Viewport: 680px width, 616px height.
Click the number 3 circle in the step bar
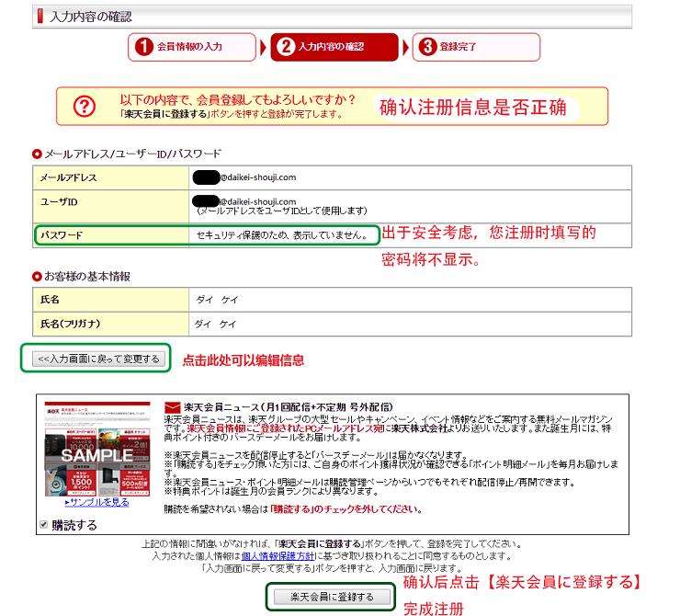427,47
